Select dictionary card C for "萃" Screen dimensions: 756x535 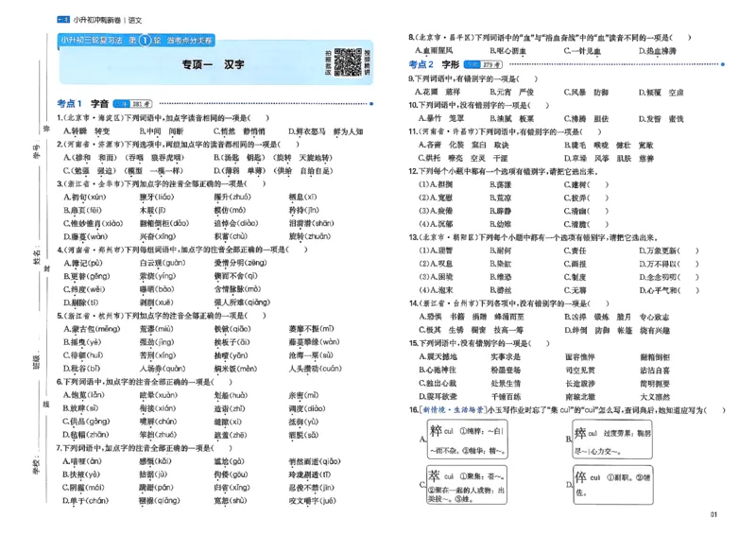click(467, 485)
